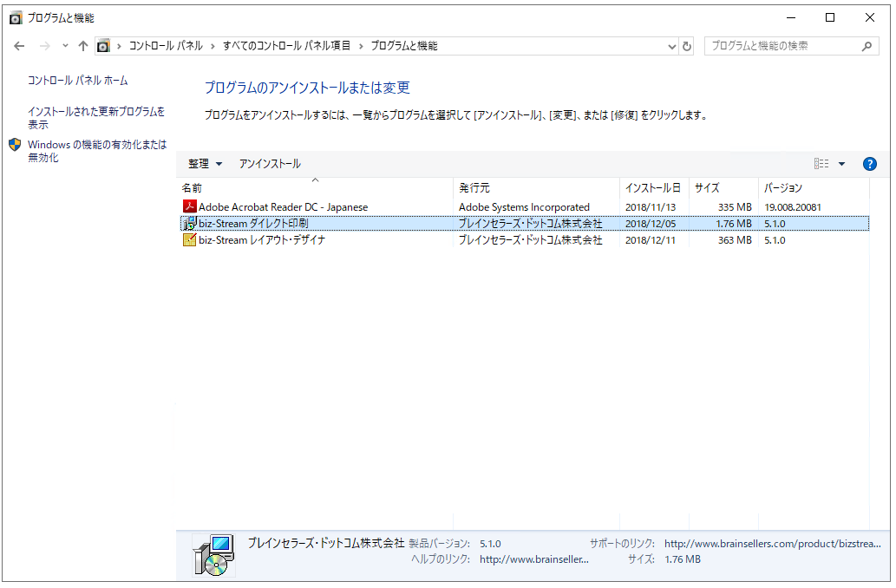The image size is (896, 588).
Task: Open the 整理 dropdown menu
Action: click(x=205, y=164)
